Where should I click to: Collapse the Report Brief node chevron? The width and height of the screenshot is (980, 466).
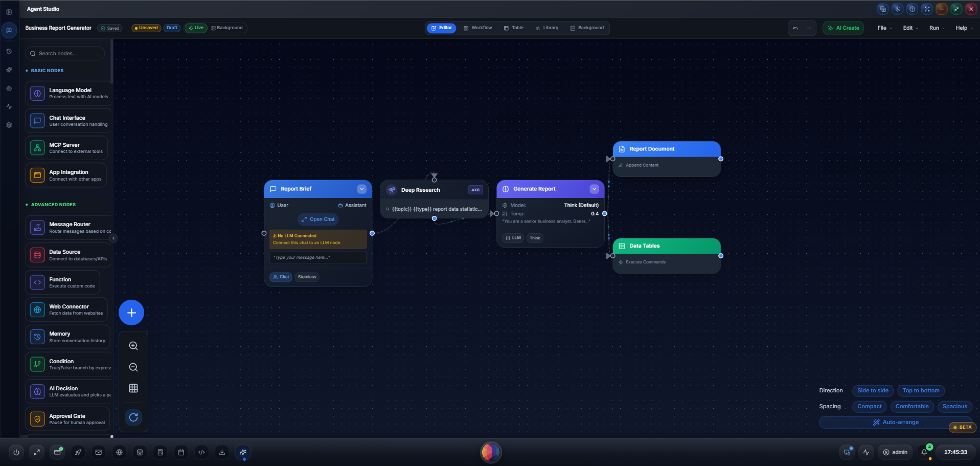(x=362, y=189)
